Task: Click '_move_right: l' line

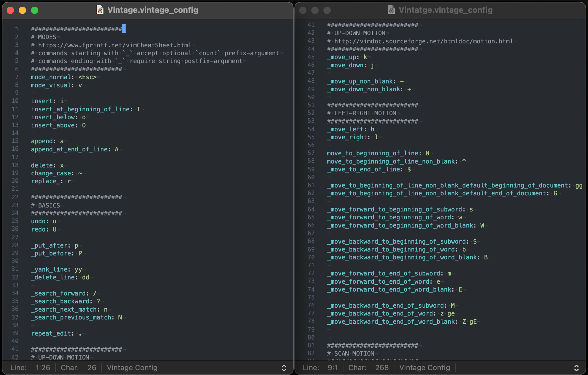Action: 353,137
